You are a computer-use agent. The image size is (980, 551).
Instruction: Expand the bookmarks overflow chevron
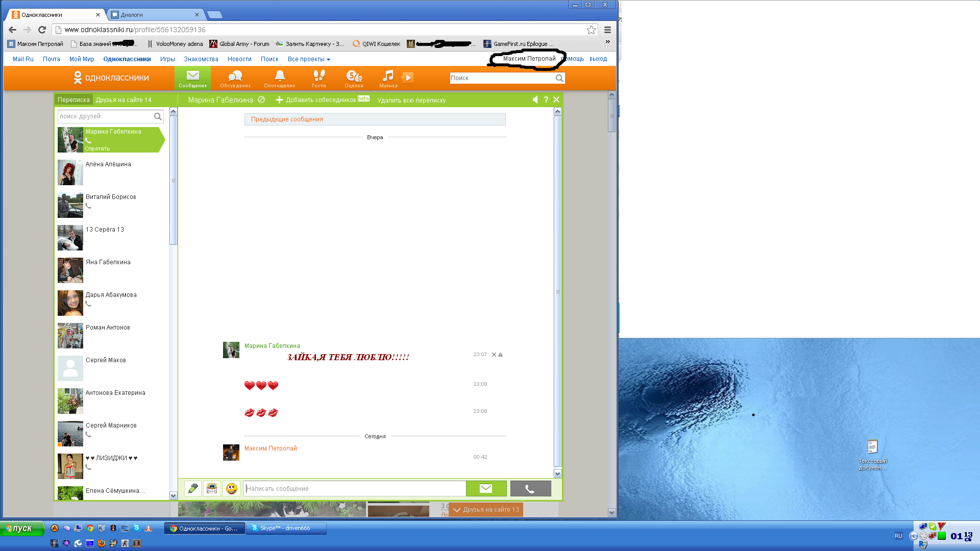click(x=607, y=42)
